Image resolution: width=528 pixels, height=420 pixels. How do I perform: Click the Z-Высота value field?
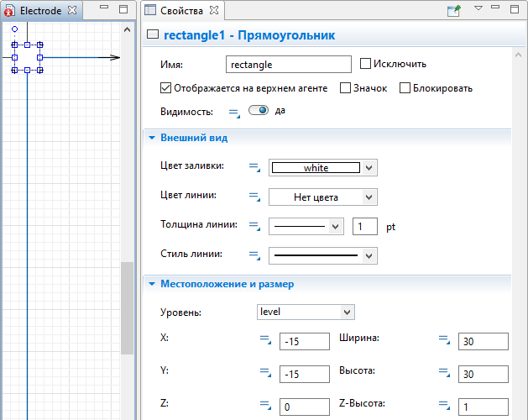[x=484, y=407]
